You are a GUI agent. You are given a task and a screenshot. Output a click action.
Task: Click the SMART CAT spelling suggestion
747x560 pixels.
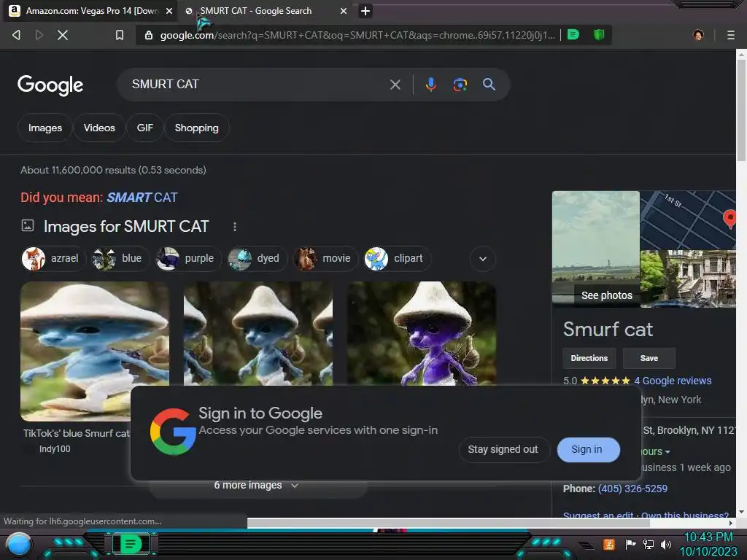tap(142, 197)
